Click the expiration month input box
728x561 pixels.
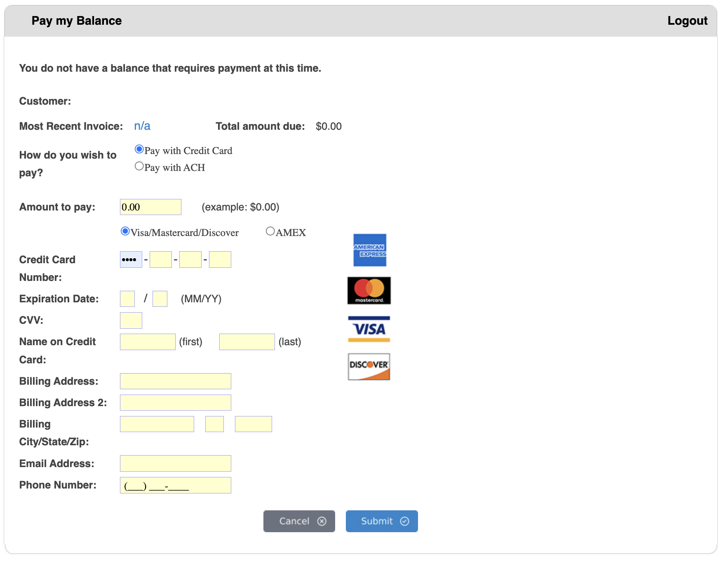(127, 299)
